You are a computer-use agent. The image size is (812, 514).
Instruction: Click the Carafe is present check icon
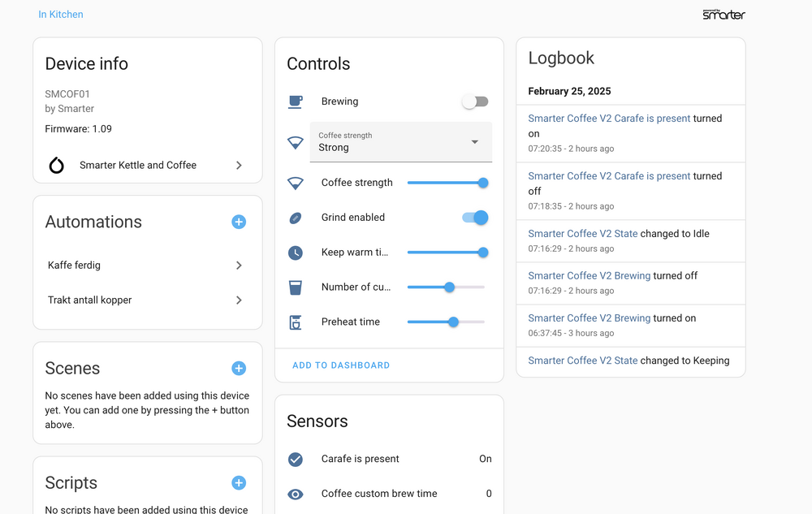point(296,460)
